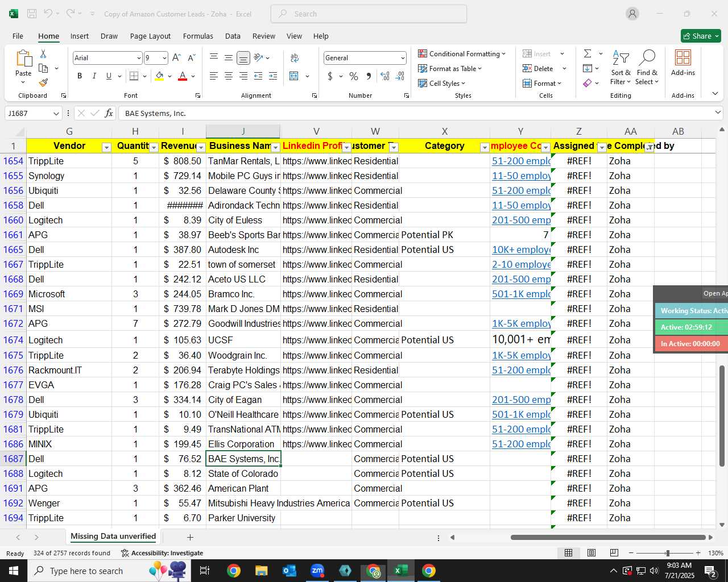Collapse the ribbon with chevron
The width and height of the screenshot is (728, 582).
715,94
